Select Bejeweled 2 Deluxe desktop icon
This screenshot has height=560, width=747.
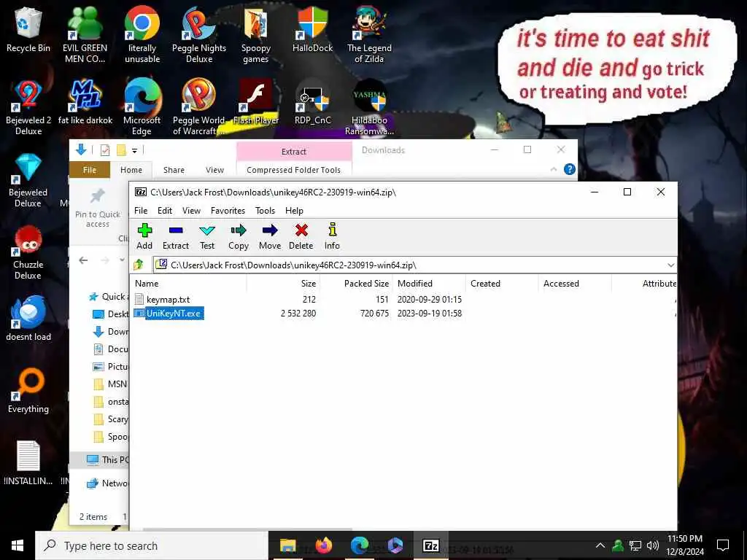click(28, 106)
